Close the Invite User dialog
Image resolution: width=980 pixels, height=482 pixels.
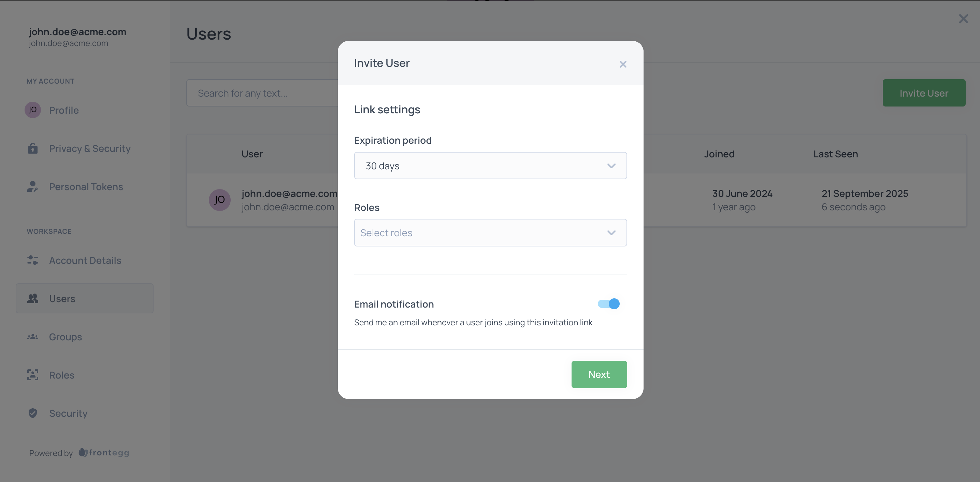pyautogui.click(x=622, y=64)
